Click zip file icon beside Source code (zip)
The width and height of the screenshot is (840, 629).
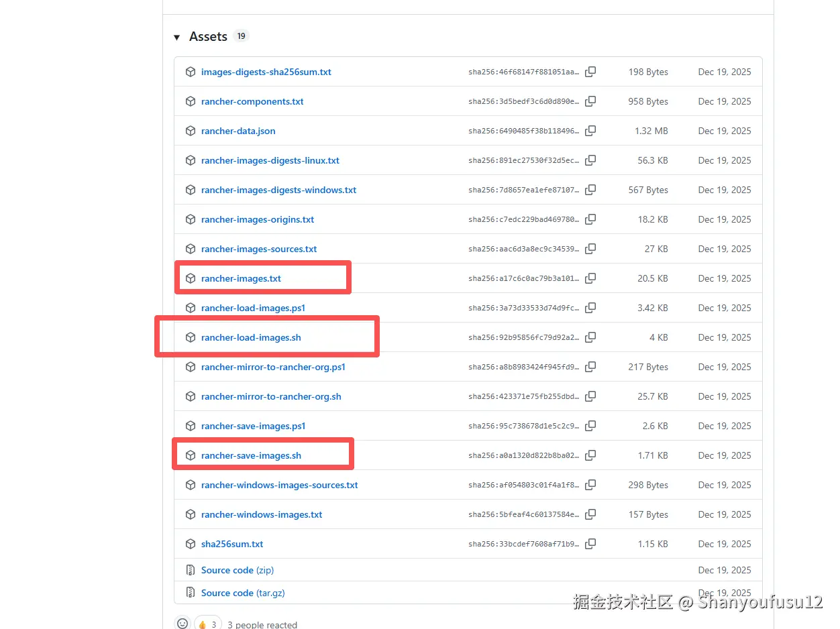191,570
